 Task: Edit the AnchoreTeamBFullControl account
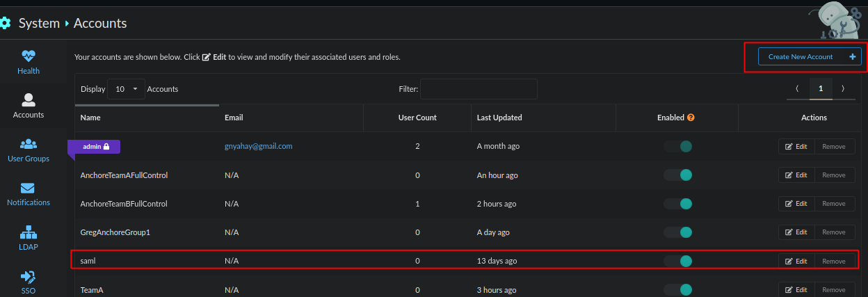click(796, 204)
